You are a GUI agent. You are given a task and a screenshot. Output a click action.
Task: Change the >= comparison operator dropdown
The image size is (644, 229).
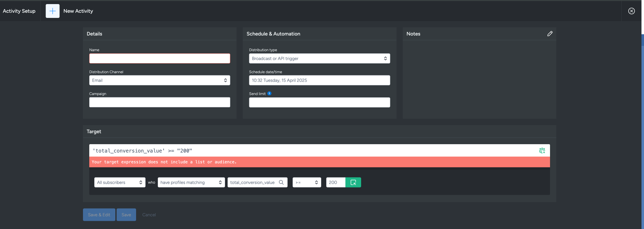coord(306,182)
